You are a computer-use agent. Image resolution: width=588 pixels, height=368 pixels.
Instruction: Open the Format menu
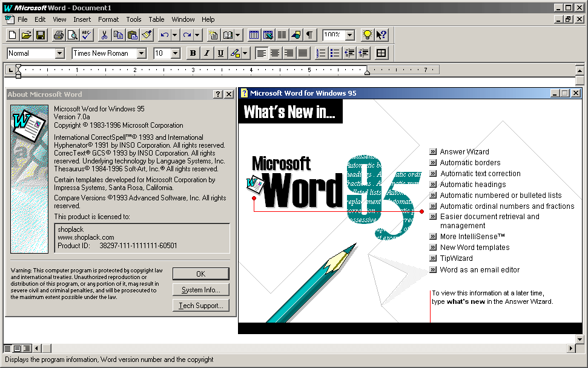click(x=108, y=19)
